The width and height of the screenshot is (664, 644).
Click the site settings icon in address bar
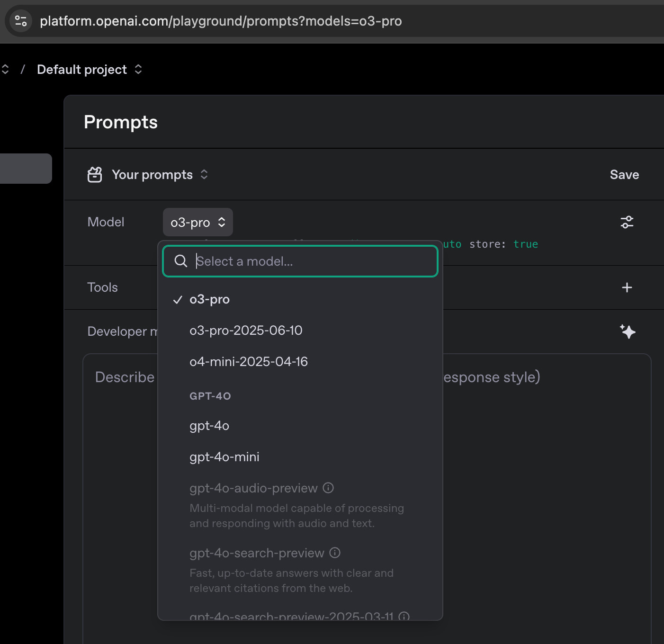tap(21, 21)
